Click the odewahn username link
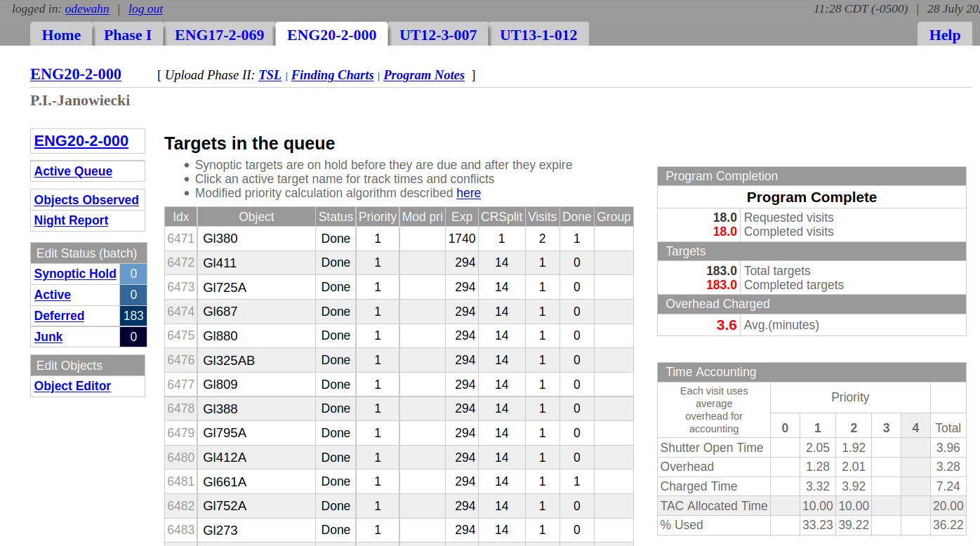Image resolution: width=980 pixels, height=546 pixels. pos(87,9)
